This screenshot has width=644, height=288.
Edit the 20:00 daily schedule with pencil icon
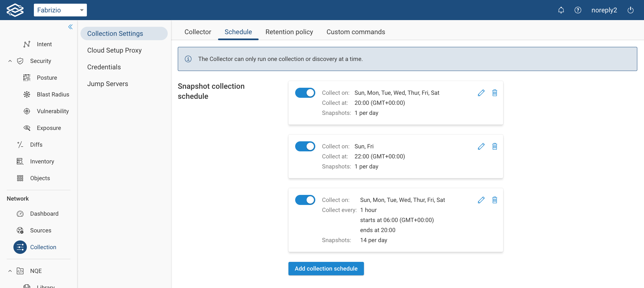[481, 93]
